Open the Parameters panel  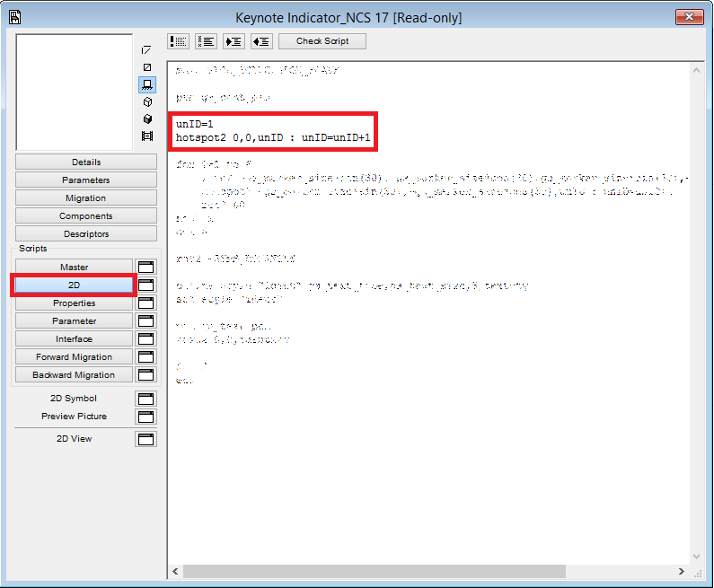tap(86, 180)
